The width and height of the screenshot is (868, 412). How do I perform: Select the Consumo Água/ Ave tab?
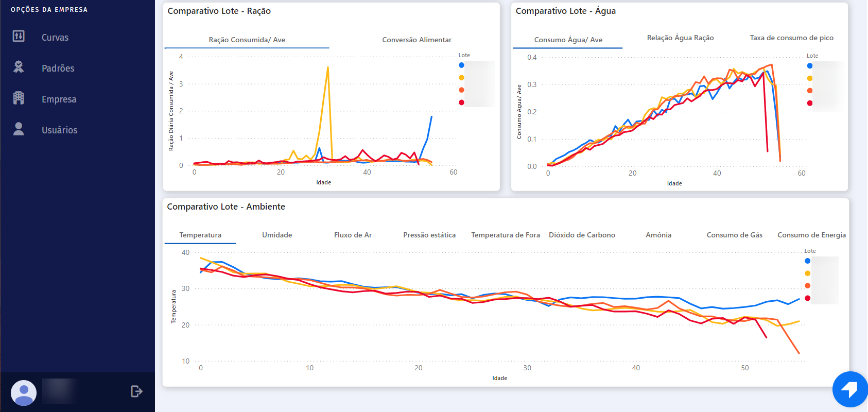568,40
